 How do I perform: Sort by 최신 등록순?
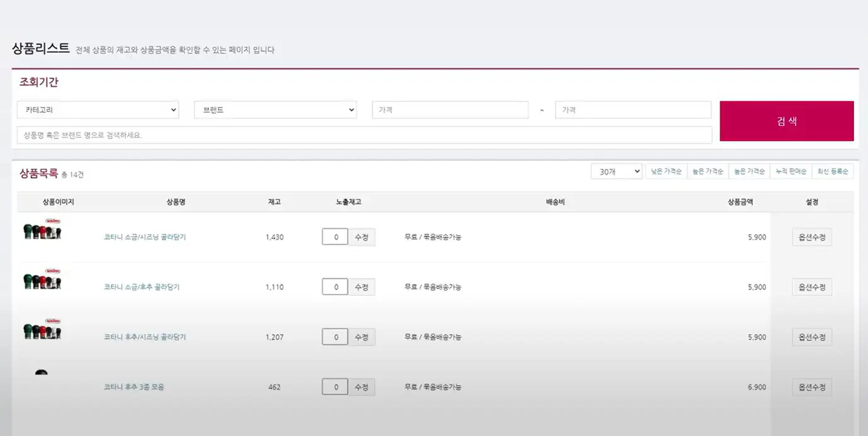coord(832,171)
